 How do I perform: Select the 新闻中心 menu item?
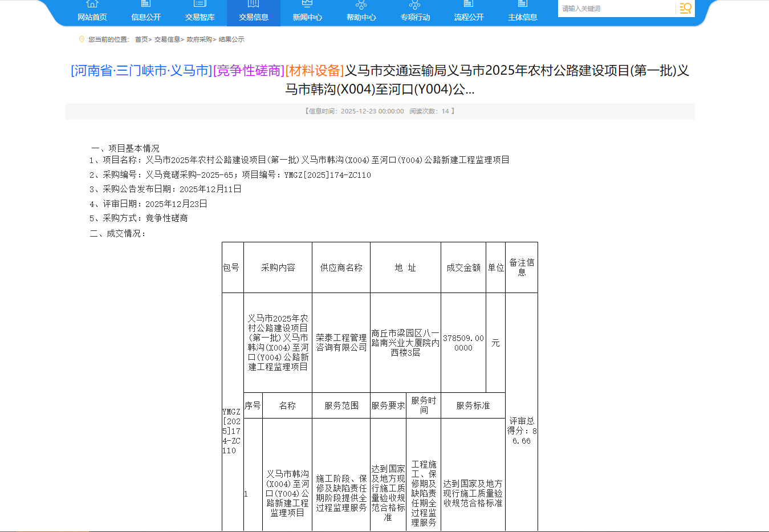pos(307,17)
